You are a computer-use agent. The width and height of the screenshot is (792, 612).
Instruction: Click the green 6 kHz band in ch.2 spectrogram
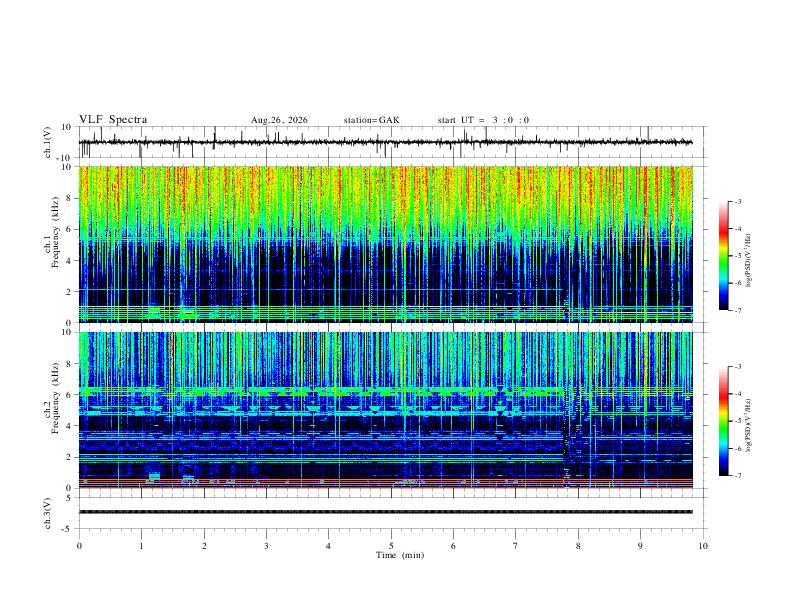click(x=321, y=391)
